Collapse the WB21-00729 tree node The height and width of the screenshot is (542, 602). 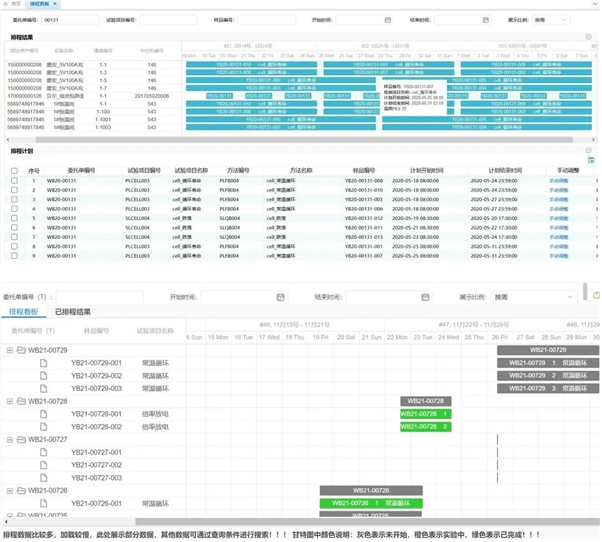tap(9, 350)
